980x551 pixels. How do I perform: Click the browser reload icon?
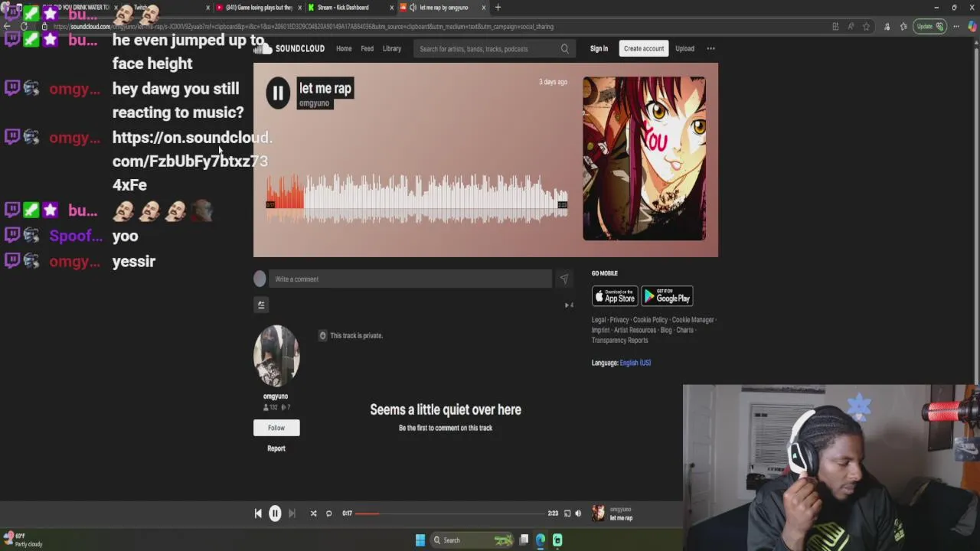pyautogui.click(x=24, y=27)
